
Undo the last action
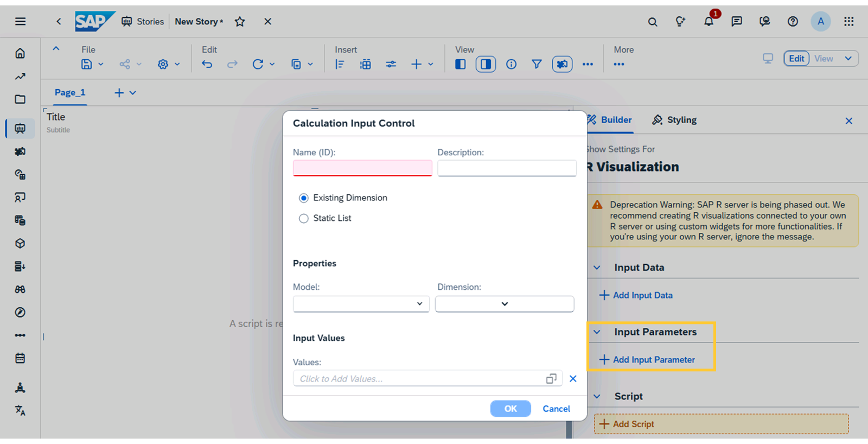pyautogui.click(x=207, y=64)
